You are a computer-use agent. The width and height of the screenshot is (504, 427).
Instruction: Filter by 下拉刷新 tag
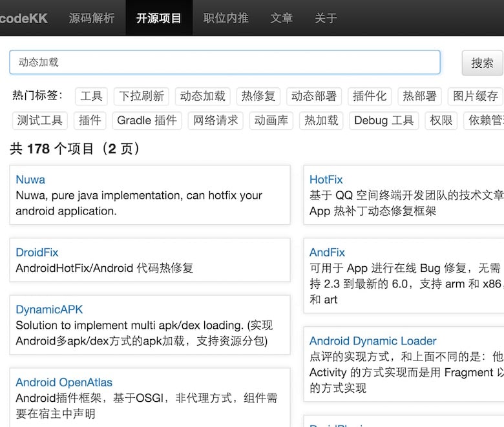tap(142, 96)
